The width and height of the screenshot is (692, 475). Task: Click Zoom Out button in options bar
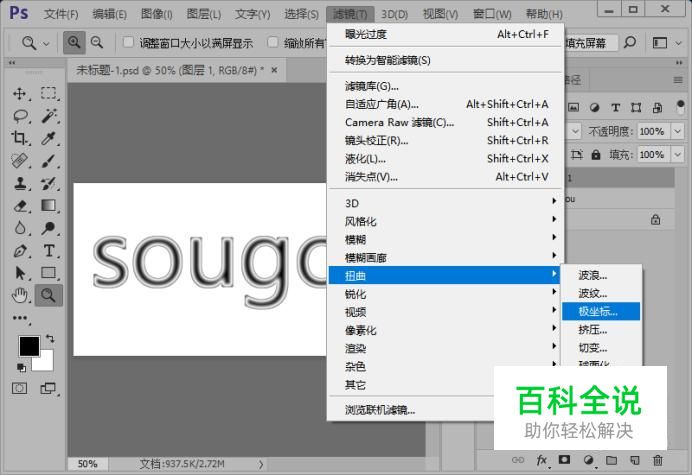pyautogui.click(x=97, y=43)
